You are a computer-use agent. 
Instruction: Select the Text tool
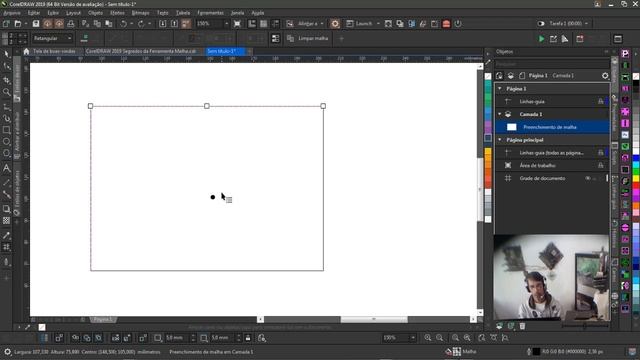coord(7,168)
